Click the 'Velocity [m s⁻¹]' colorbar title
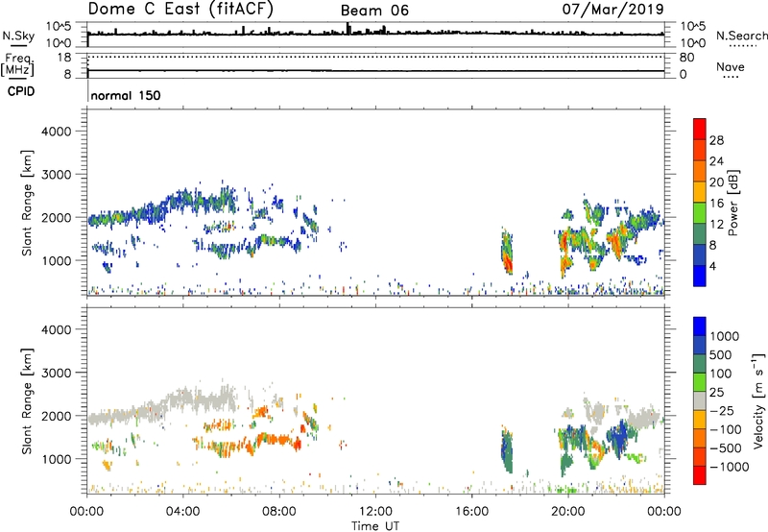Image resolution: width=768 pixels, height=532 pixels. point(758,400)
